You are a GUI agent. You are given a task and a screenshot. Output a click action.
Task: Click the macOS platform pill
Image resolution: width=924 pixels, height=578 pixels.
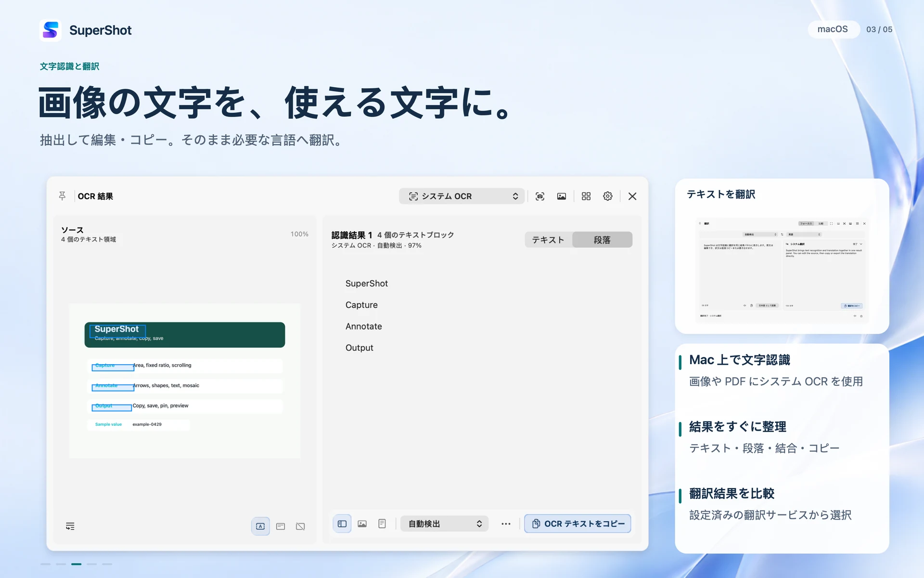[x=833, y=29]
